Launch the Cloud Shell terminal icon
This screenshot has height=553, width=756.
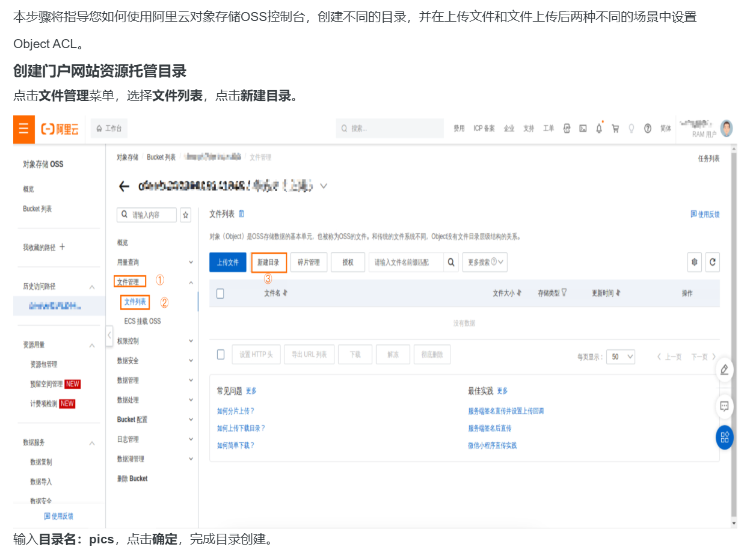click(x=583, y=129)
